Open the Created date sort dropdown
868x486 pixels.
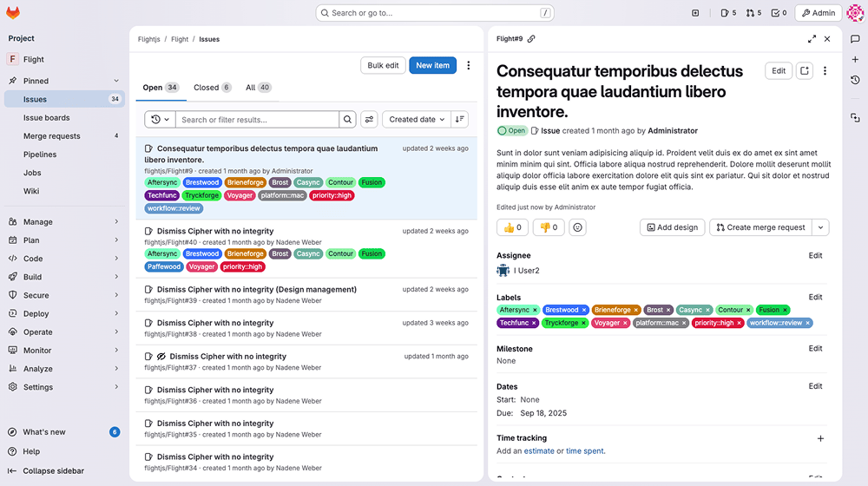click(x=417, y=120)
